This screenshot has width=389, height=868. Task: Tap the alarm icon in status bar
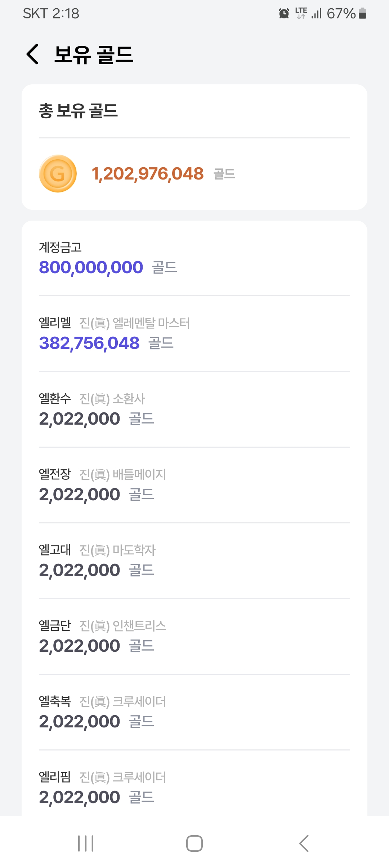(284, 14)
